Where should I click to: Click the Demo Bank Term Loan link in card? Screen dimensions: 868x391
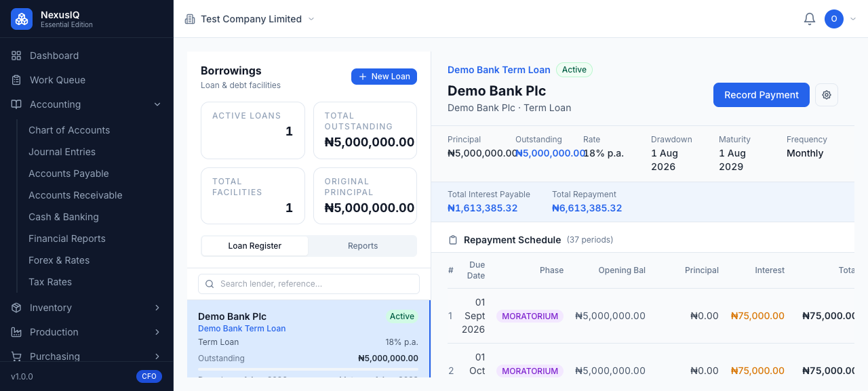(241, 329)
